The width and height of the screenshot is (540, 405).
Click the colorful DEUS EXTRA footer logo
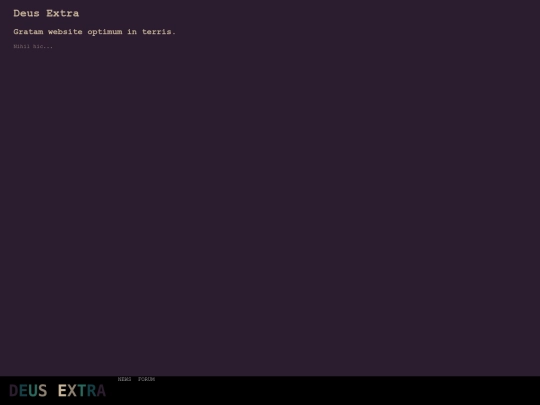pyautogui.click(x=58, y=391)
